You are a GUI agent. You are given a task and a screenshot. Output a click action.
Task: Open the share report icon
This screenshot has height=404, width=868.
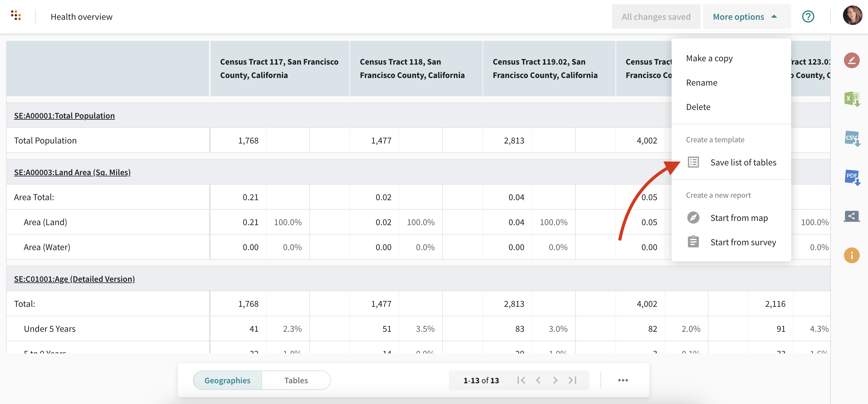(852, 216)
